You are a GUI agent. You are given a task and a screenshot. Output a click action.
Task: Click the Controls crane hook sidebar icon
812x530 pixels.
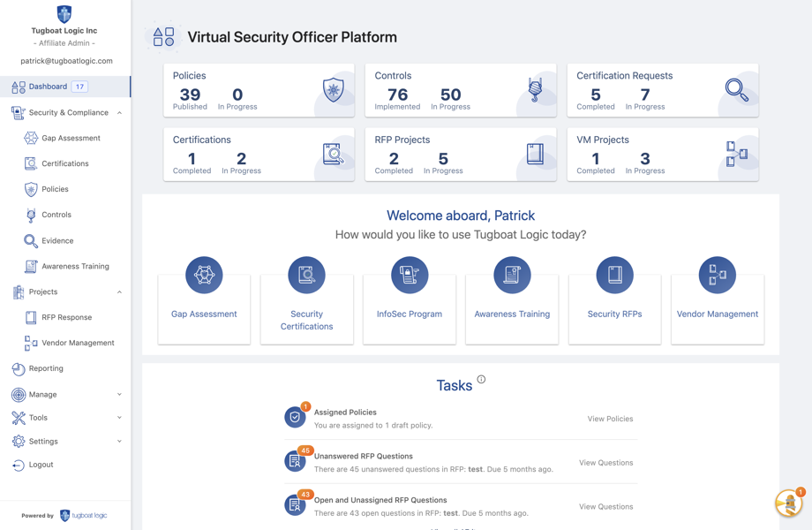tap(31, 215)
